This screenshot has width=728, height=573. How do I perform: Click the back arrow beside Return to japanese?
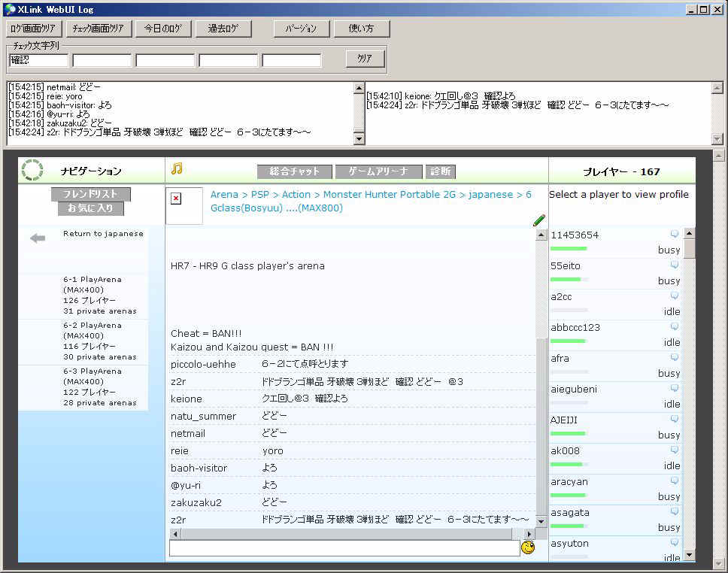(38, 238)
